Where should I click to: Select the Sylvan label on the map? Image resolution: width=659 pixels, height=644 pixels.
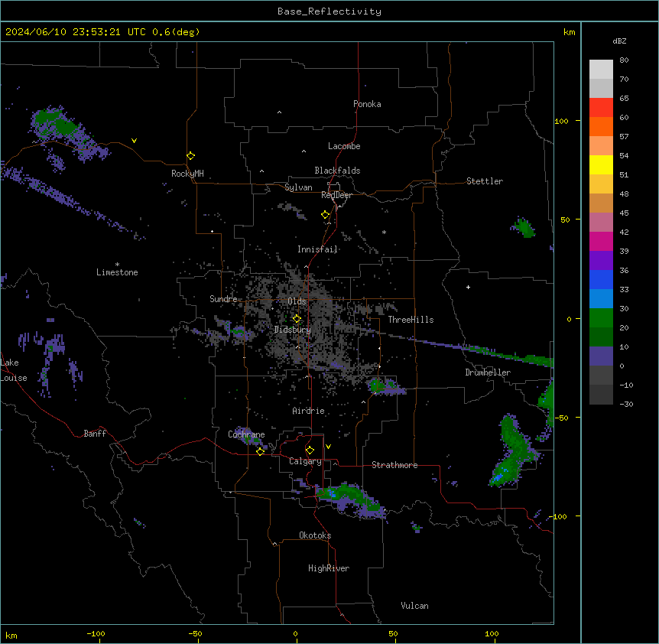[298, 187]
